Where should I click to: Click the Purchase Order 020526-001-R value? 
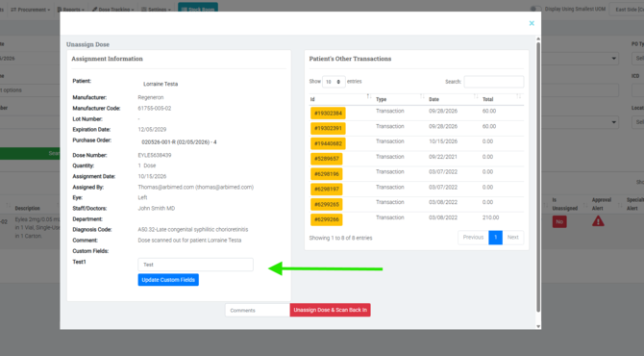coord(179,142)
